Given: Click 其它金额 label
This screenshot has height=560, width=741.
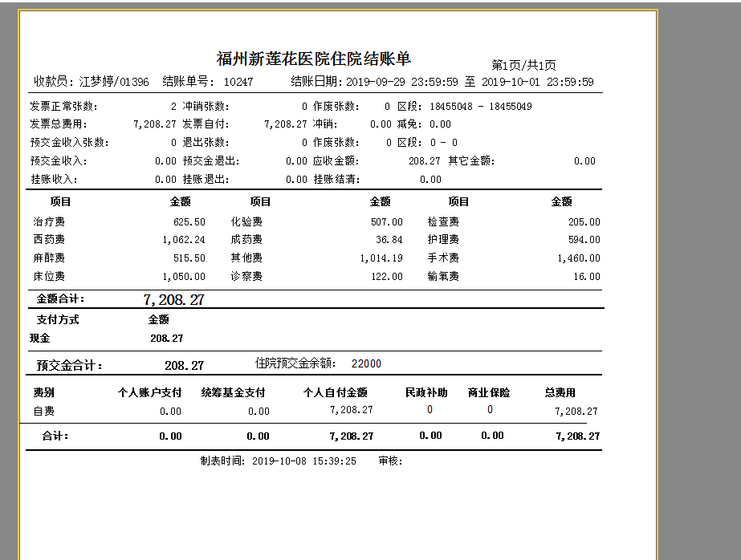Looking at the screenshot, I should click(x=471, y=161).
